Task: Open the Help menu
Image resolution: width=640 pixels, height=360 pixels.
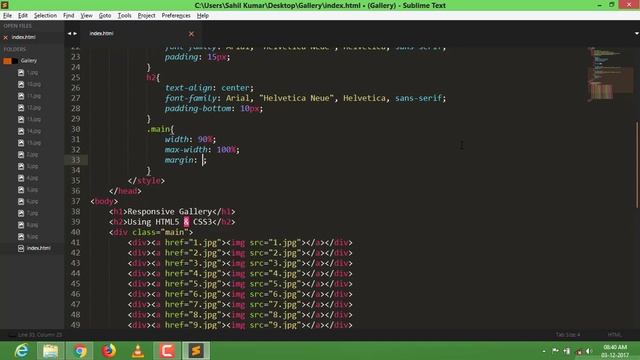Action: coord(203,16)
